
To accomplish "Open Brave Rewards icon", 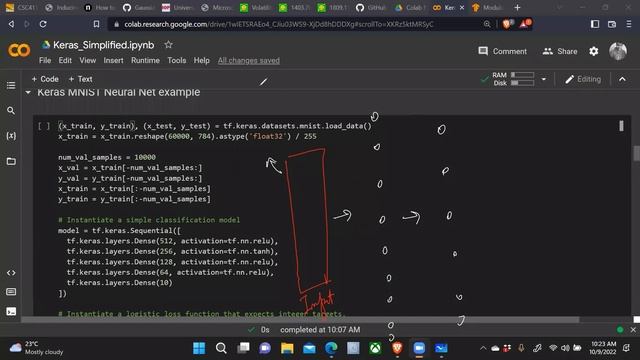I will (525, 24).
